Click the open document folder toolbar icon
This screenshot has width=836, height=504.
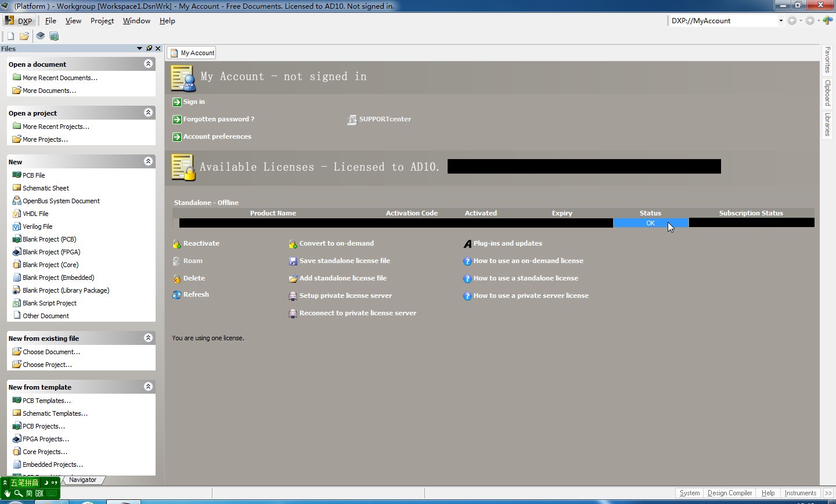[24, 36]
